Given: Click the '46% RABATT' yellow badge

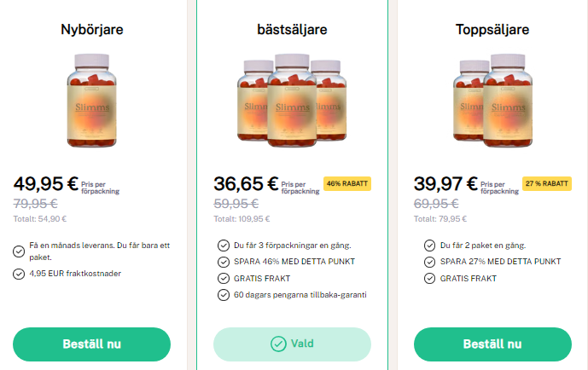Looking at the screenshot, I should point(347,183).
